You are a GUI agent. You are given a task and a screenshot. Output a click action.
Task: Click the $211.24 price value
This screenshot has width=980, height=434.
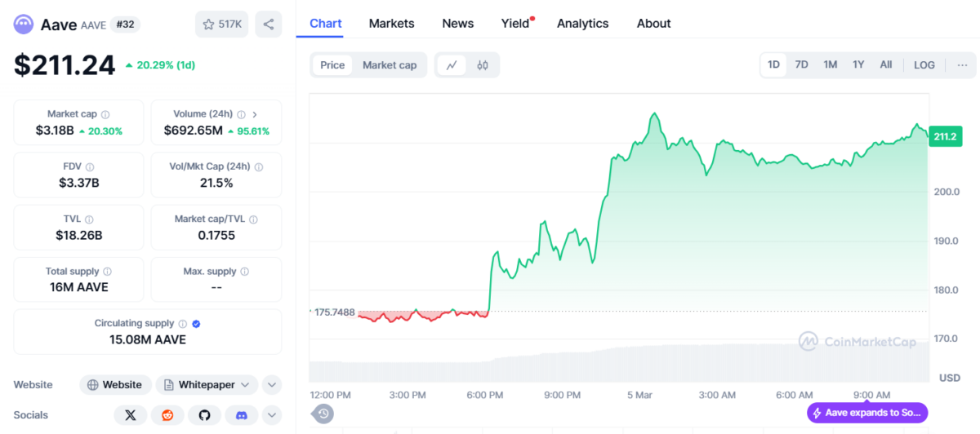[65, 65]
